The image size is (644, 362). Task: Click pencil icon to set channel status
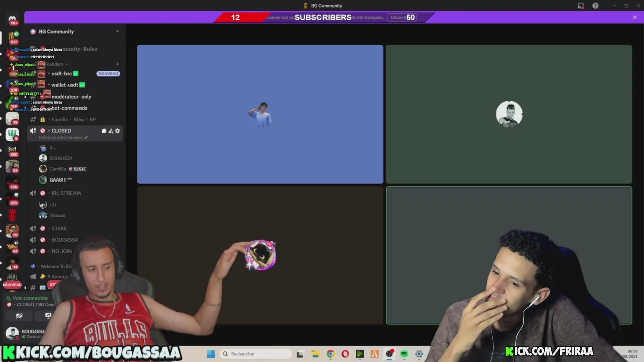point(86,137)
